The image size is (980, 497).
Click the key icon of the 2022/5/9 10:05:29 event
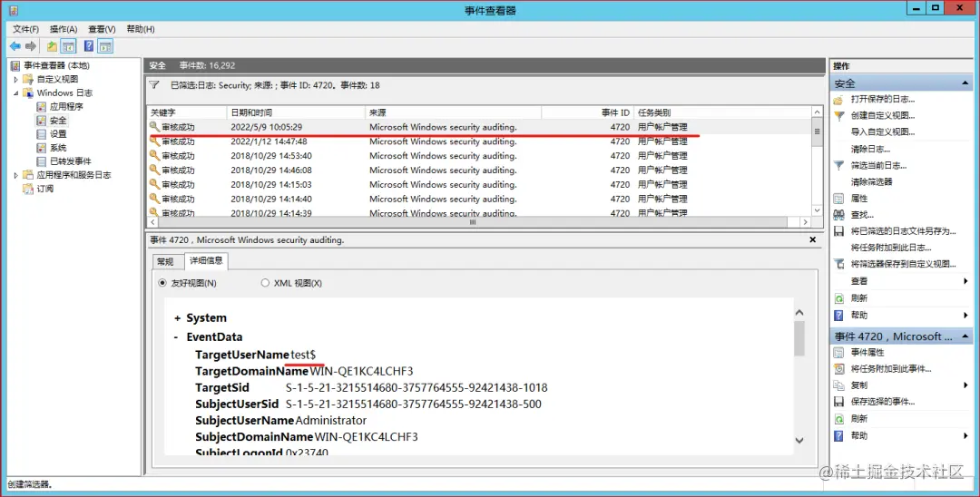pyautogui.click(x=154, y=127)
